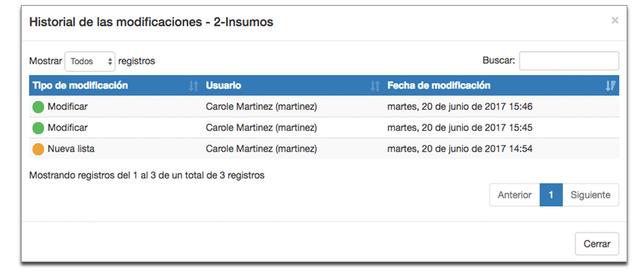Go to next page with Siguiente
This screenshot has width=644, height=273.
click(590, 195)
